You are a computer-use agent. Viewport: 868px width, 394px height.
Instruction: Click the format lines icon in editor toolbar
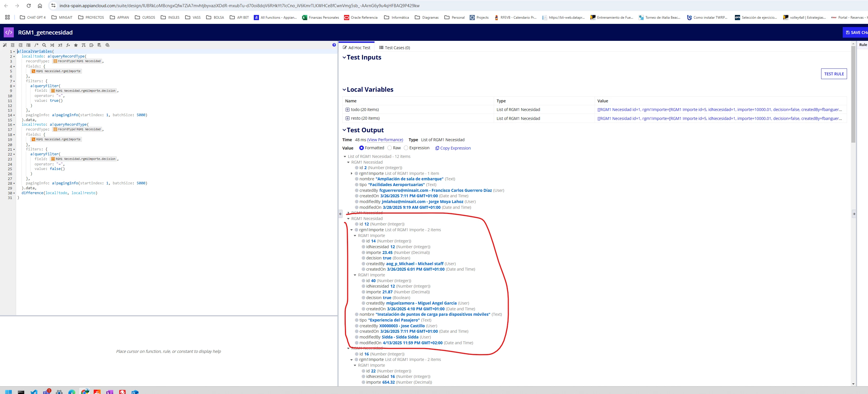[28, 45]
